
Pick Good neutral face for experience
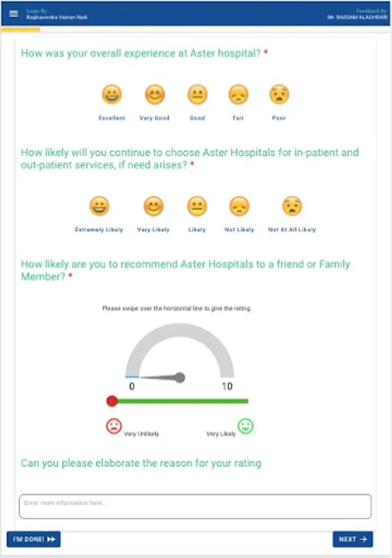(198, 95)
